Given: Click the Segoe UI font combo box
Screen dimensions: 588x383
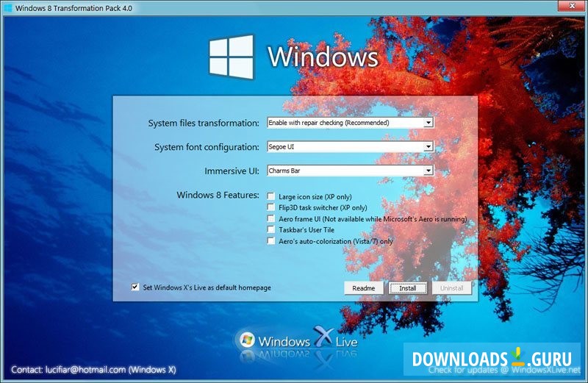Looking at the screenshot, I should [x=351, y=147].
